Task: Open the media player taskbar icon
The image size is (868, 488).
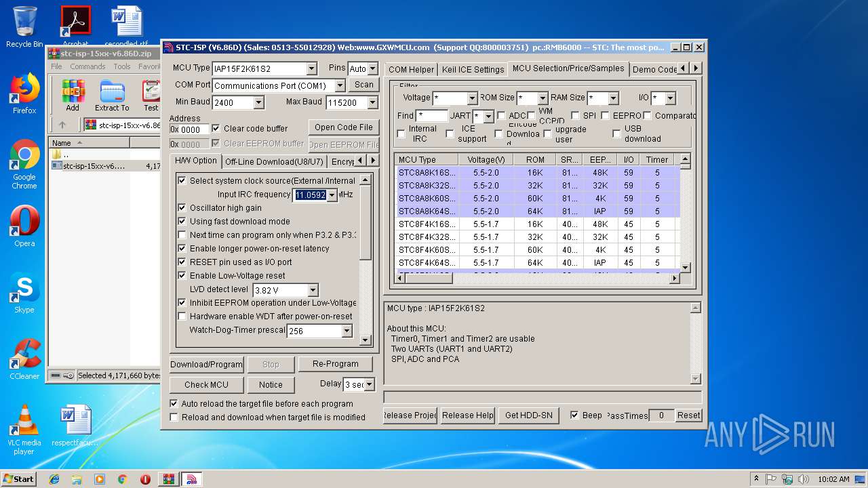Action: tap(100, 479)
